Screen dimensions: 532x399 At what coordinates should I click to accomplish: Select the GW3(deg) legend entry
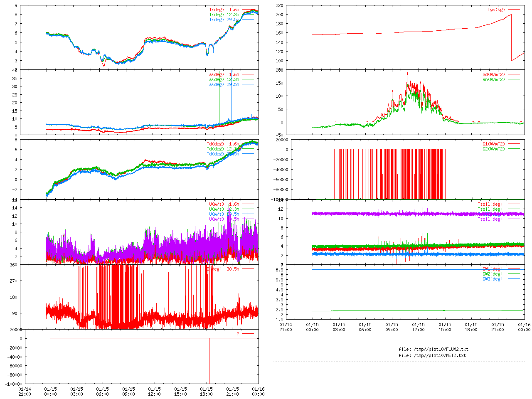pyautogui.click(x=492, y=279)
